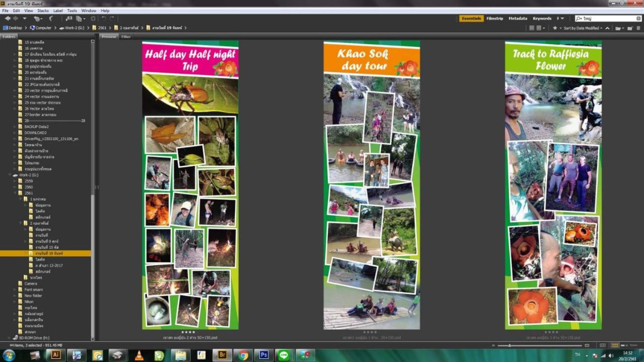The width and height of the screenshot is (644, 362).
Task: Switch to Essentials workspace
Action: [x=471, y=19]
